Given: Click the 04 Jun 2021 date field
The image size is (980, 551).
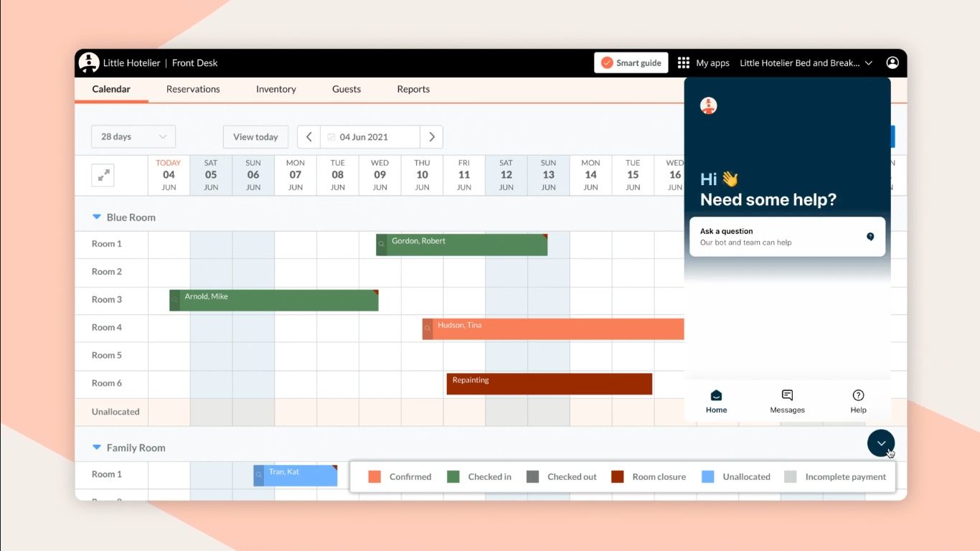Looking at the screenshot, I should click(x=370, y=137).
